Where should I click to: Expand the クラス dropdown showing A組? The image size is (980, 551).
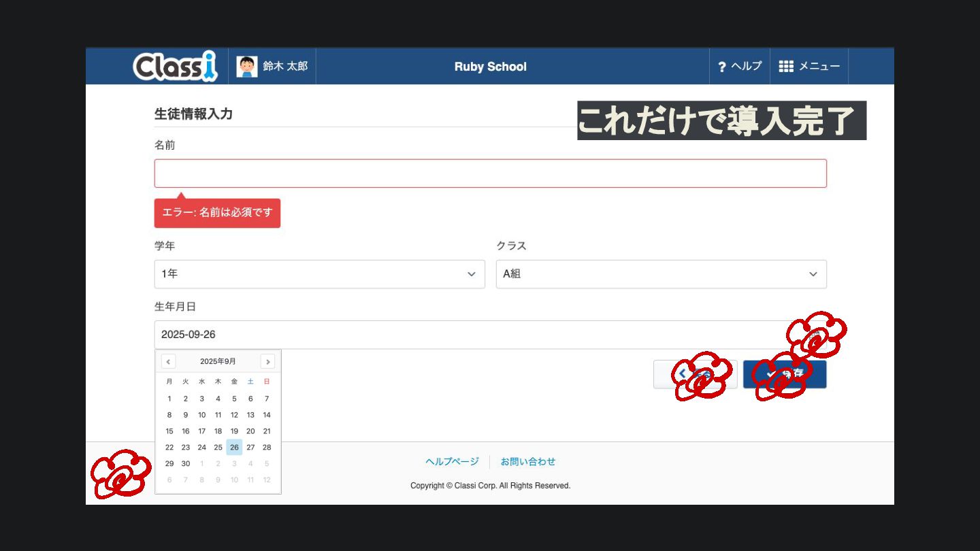click(661, 274)
